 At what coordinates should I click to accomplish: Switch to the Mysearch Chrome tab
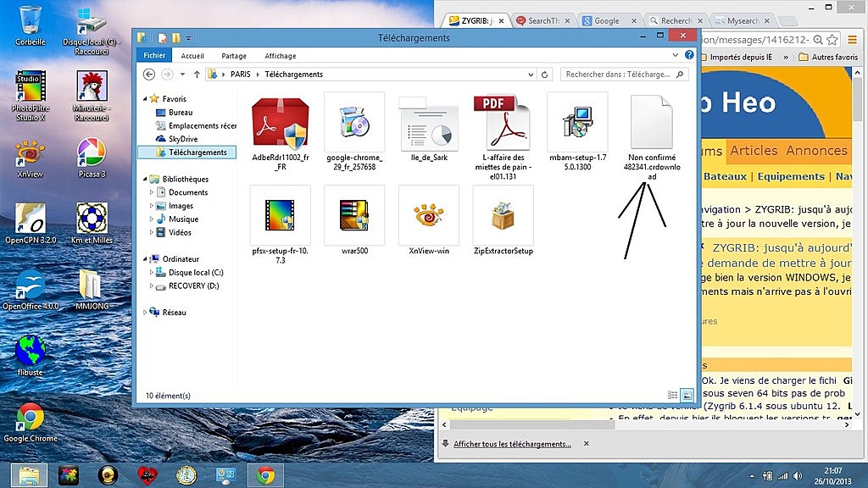click(743, 20)
